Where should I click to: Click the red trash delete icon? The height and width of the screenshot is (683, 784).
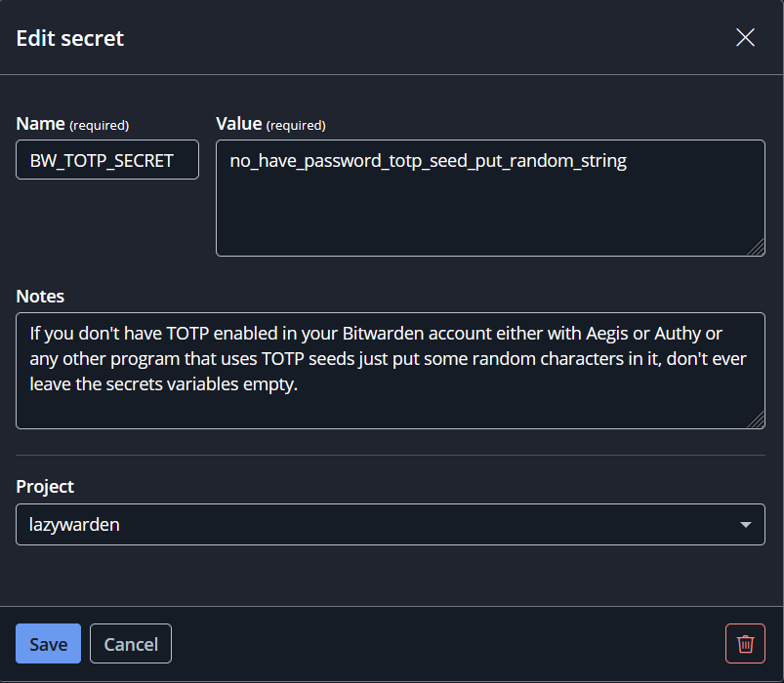[745, 644]
